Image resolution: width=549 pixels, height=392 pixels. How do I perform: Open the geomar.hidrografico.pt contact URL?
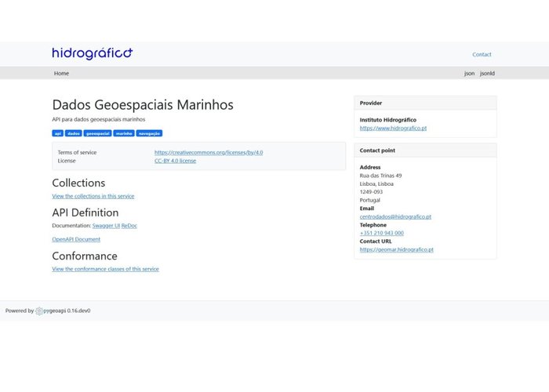(397, 249)
